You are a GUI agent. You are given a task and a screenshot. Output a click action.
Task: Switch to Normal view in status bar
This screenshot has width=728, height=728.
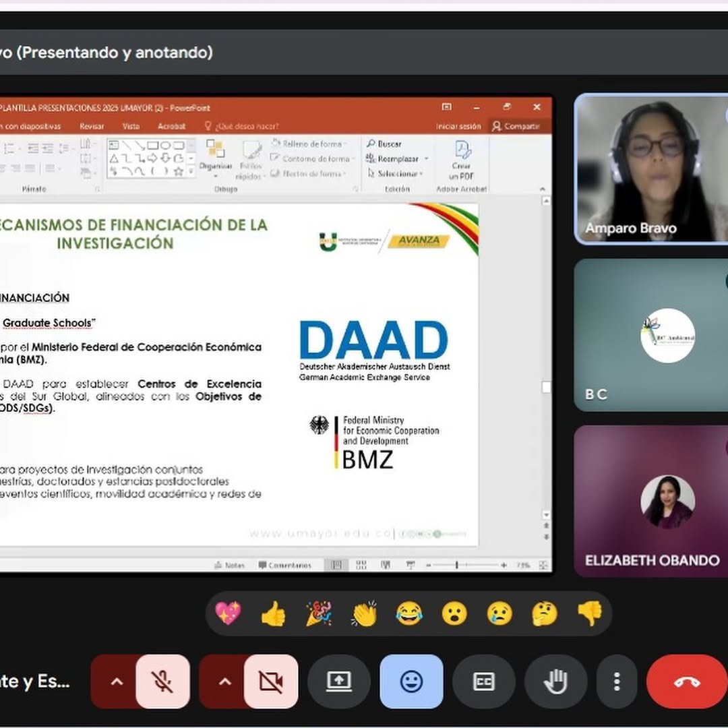click(x=336, y=565)
